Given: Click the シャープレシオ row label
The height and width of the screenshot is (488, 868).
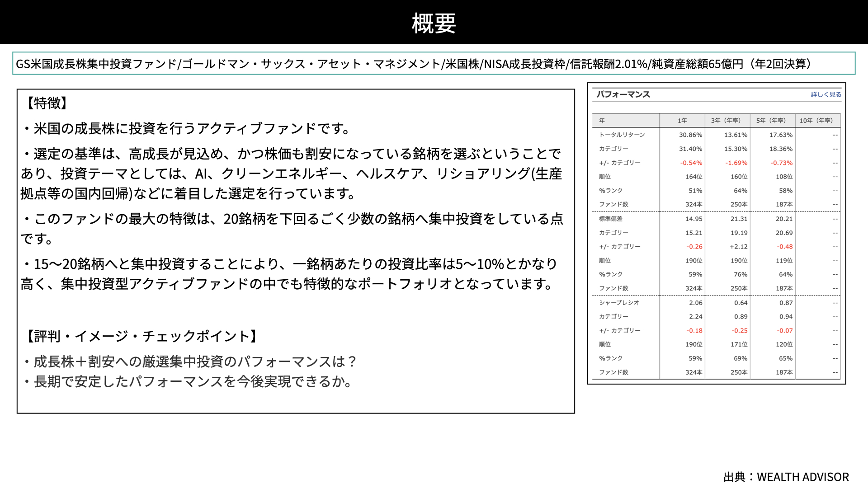Looking at the screenshot, I should (x=619, y=303).
